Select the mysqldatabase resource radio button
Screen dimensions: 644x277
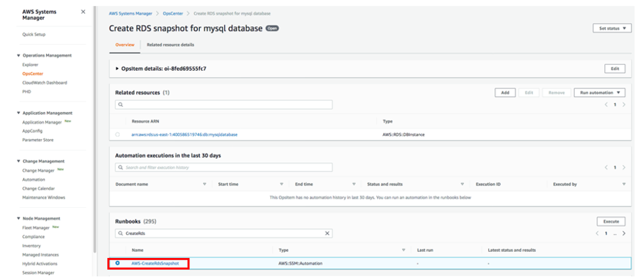coord(118,135)
